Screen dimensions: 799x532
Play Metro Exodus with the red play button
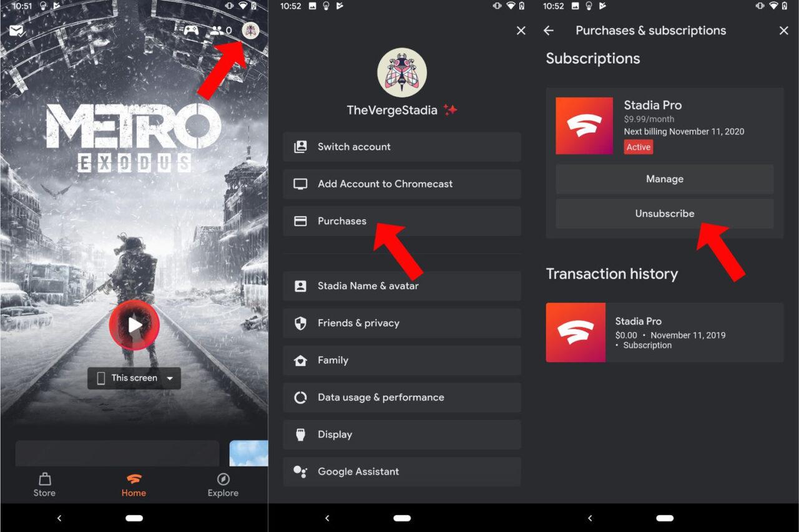(x=134, y=325)
